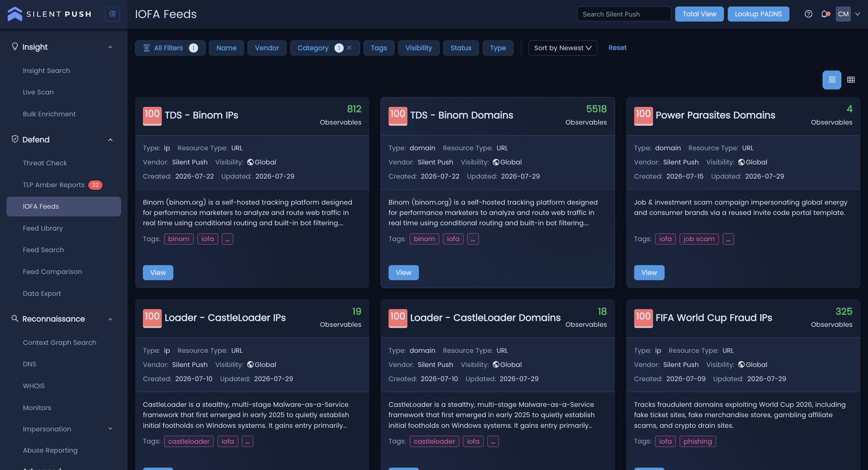Click the 100 score badge on Power Parasites Domains
The width and height of the screenshot is (868, 470).
pyautogui.click(x=643, y=116)
